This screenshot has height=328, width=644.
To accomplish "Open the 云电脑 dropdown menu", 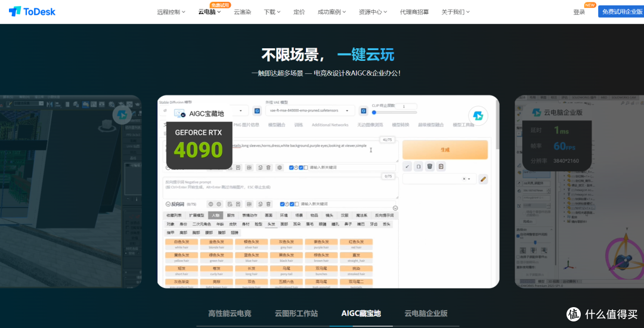I will 209,12.
